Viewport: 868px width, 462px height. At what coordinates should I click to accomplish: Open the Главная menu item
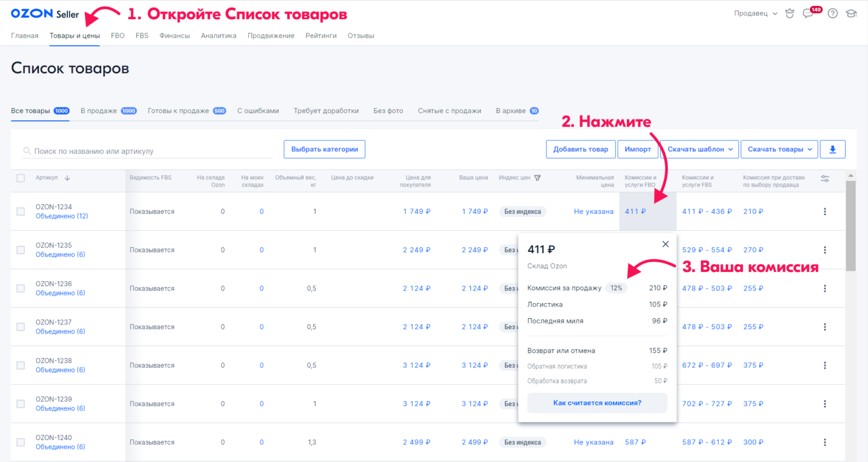pyautogui.click(x=25, y=36)
